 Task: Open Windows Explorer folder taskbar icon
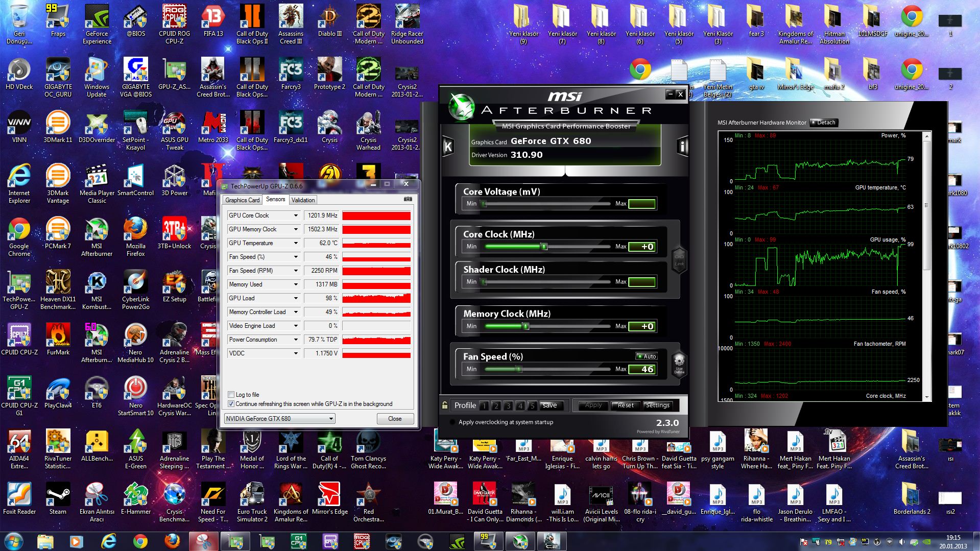click(45, 541)
